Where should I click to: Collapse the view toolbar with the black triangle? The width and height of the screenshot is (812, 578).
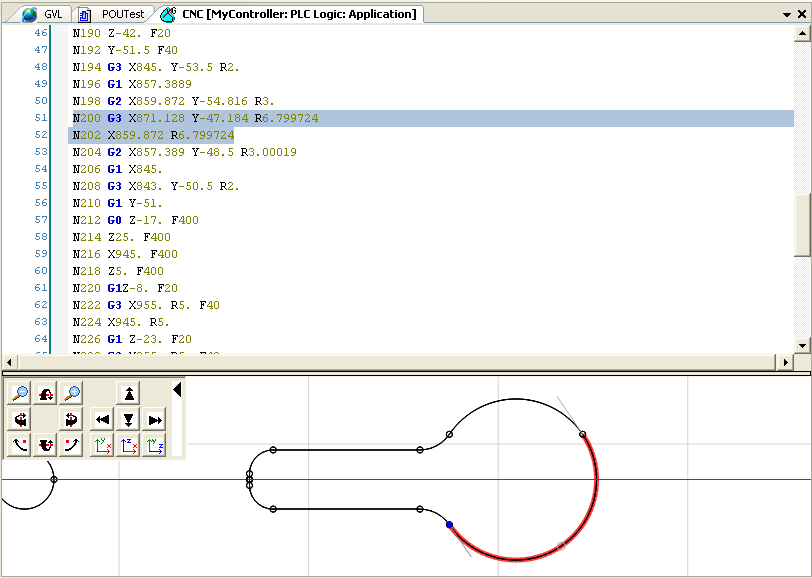click(178, 390)
